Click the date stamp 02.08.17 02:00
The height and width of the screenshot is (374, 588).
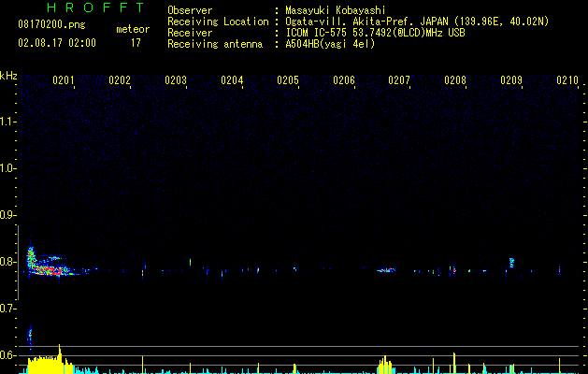click(x=57, y=43)
